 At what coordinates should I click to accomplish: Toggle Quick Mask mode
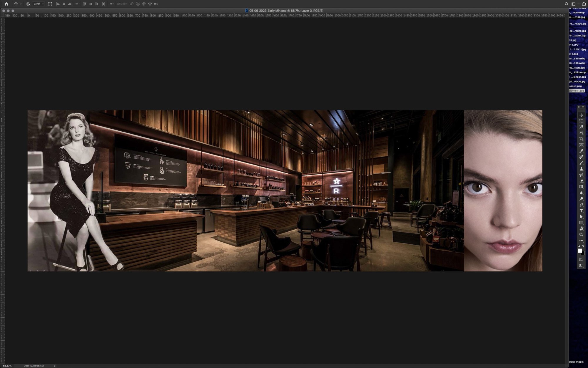tap(581, 259)
